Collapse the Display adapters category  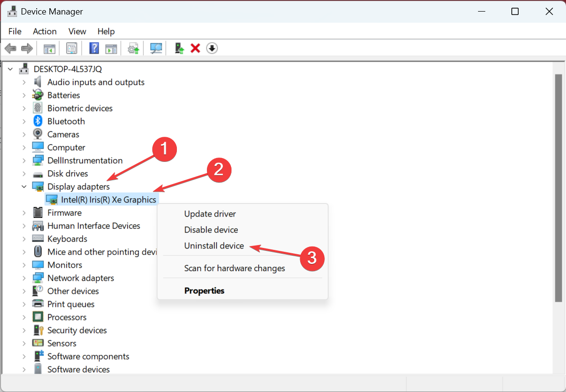tap(24, 186)
